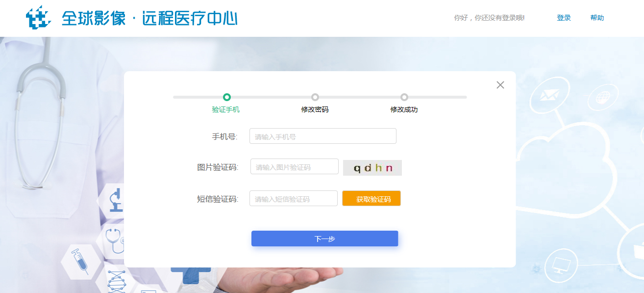
Task: Focus the 图片验证码 captcha input field
Action: tap(294, 167)
